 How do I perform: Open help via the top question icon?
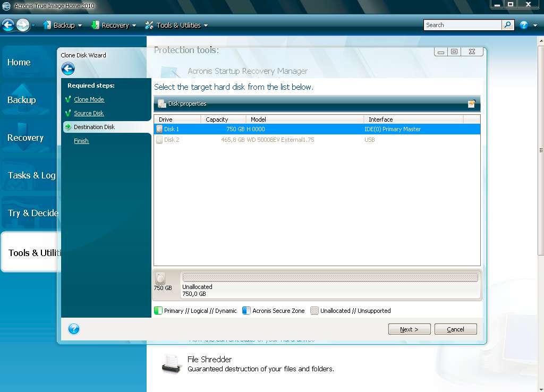[x=524, y=25]
